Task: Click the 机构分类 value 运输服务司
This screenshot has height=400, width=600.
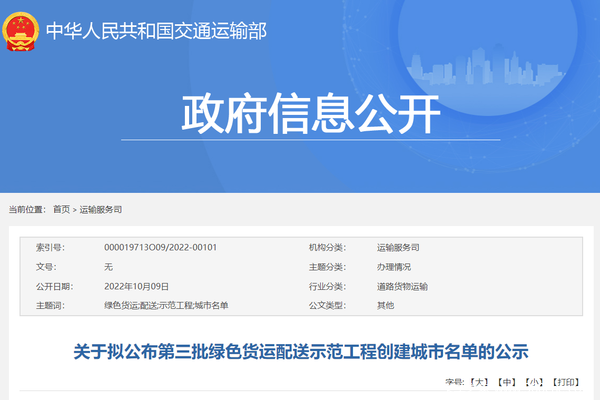Action: click(398, 247)
